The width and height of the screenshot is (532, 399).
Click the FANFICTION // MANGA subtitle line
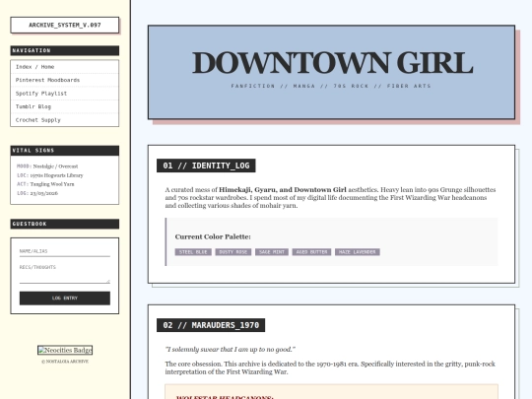331,86
